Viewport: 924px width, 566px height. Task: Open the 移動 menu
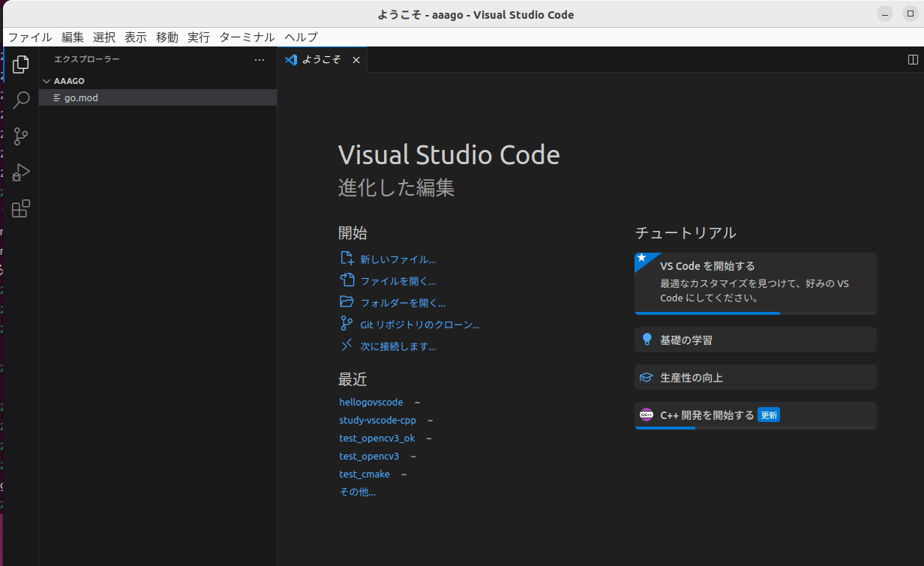pyautogui.click(x=167, y=37)
